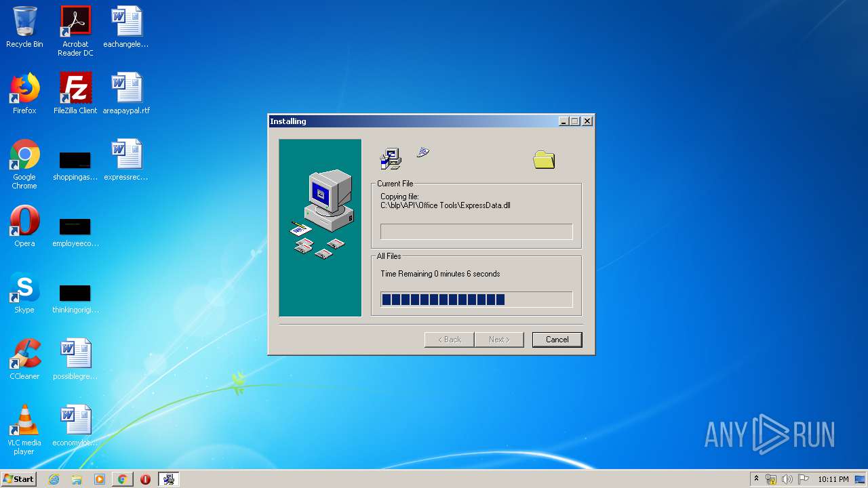Click the disabled Next button
868x488 pixels.
(x=499, y=340)
